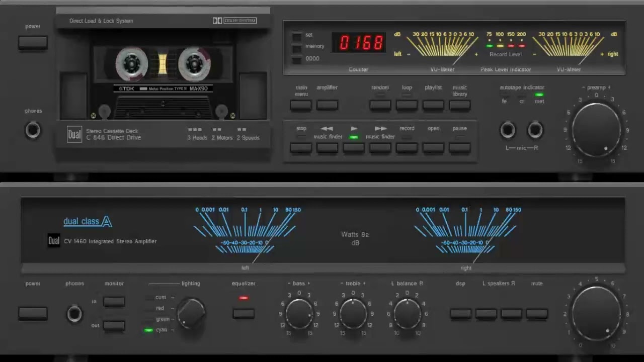This screenshot has width=644, height=362.
Task: Toggle the equalizer button
Action: point(244,314)
